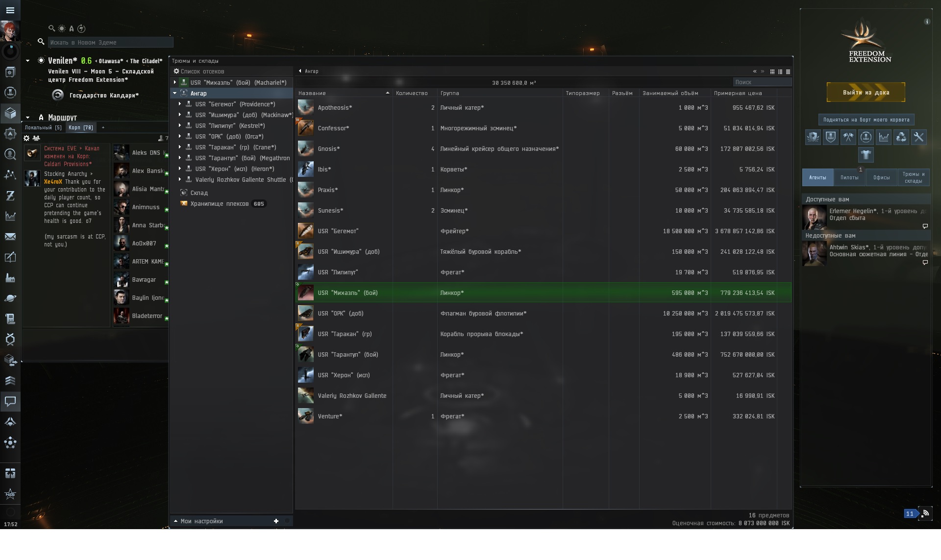Viewport: 941px width, 560px height.
Task: Click the Выйти из дока undock button
Action: point(866,92)
